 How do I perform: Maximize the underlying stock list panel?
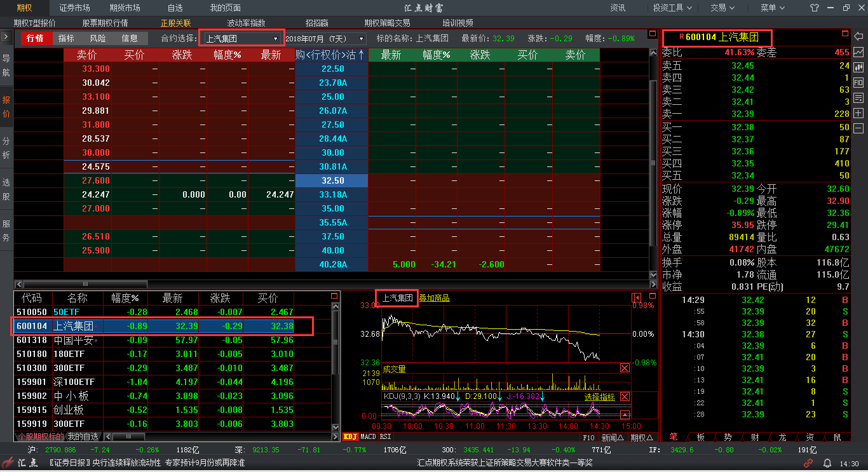click(335, 295)
